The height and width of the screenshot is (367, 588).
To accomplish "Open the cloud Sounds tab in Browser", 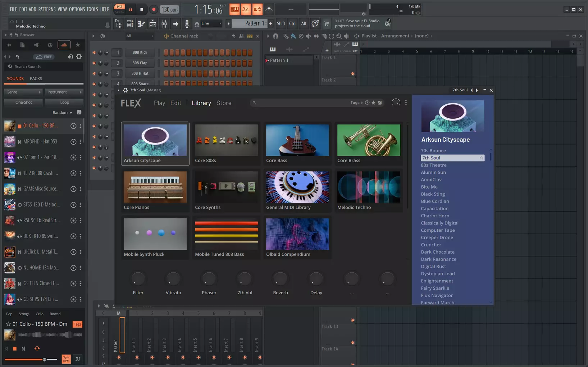I will tap(64, 45).
